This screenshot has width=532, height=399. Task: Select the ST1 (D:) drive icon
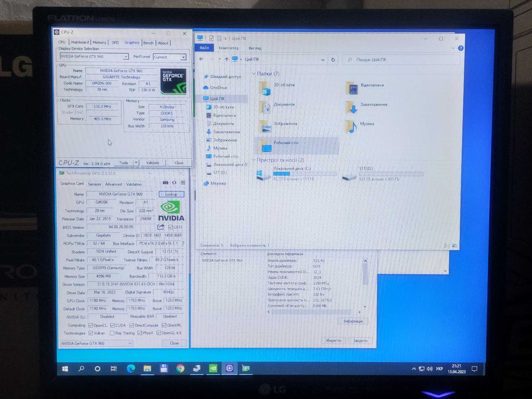(349, 177)
